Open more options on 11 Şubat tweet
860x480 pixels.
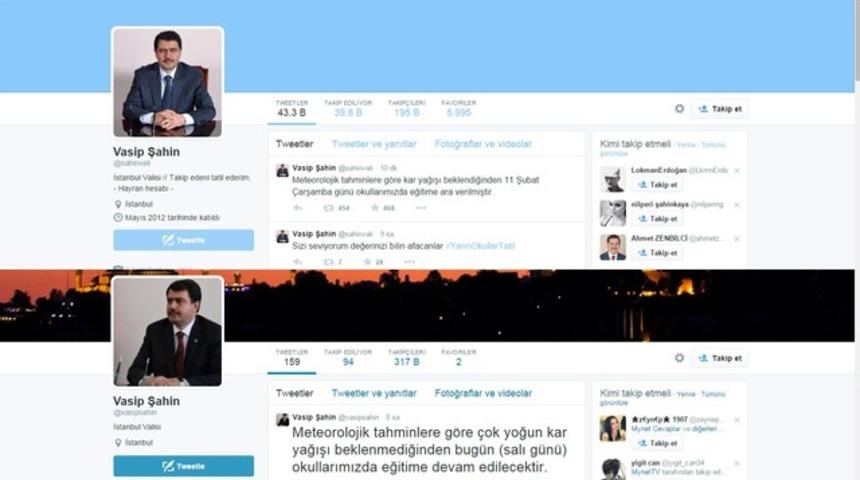pyautogui.click(x=421, y=208)
